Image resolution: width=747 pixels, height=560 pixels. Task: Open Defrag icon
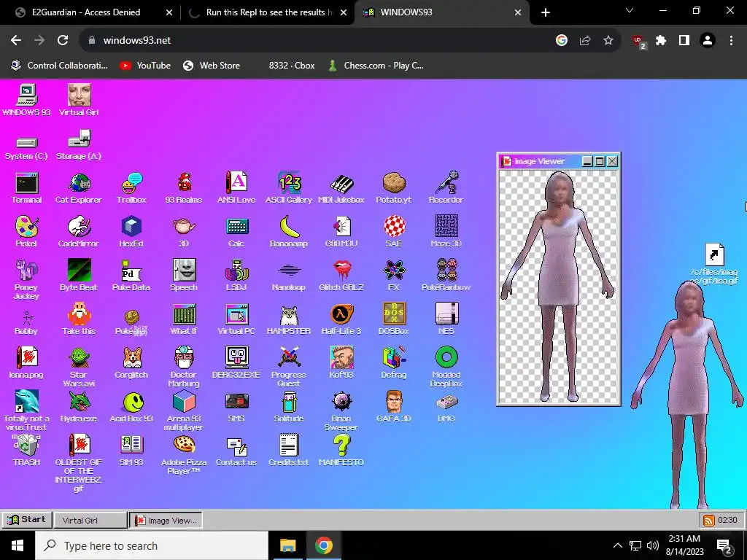click(393, 363)
